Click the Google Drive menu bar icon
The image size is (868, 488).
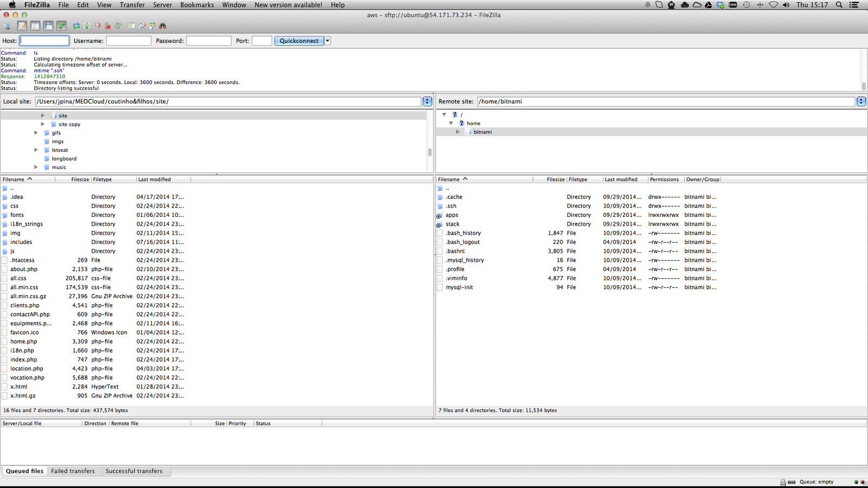coord(708,5)
